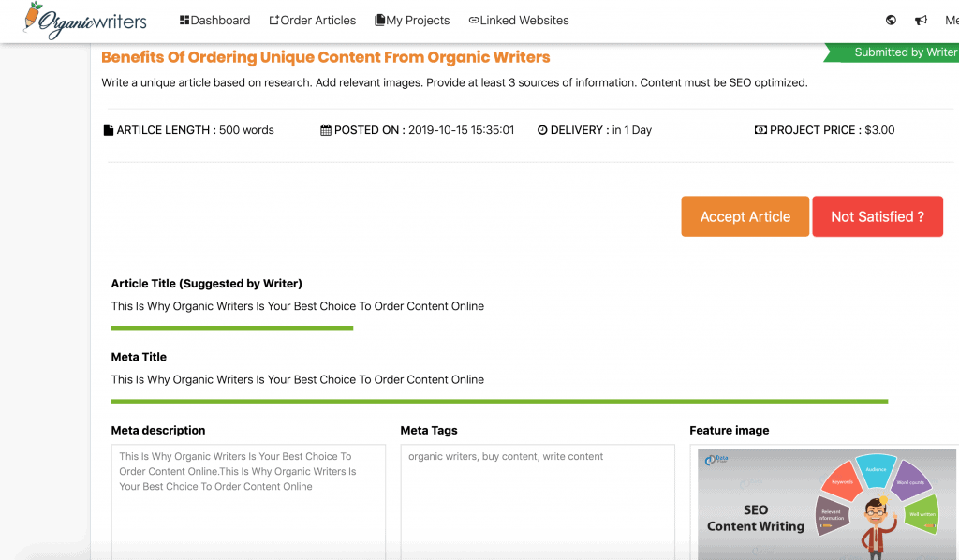Click the '500 words' article length value
This screenshot has height=560, width=959.
point(246,130)
